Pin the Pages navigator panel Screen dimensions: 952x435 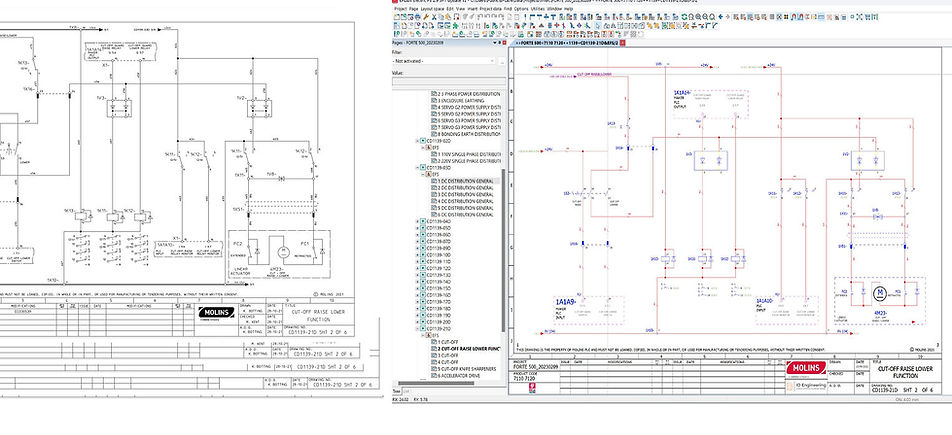(500, 43)
